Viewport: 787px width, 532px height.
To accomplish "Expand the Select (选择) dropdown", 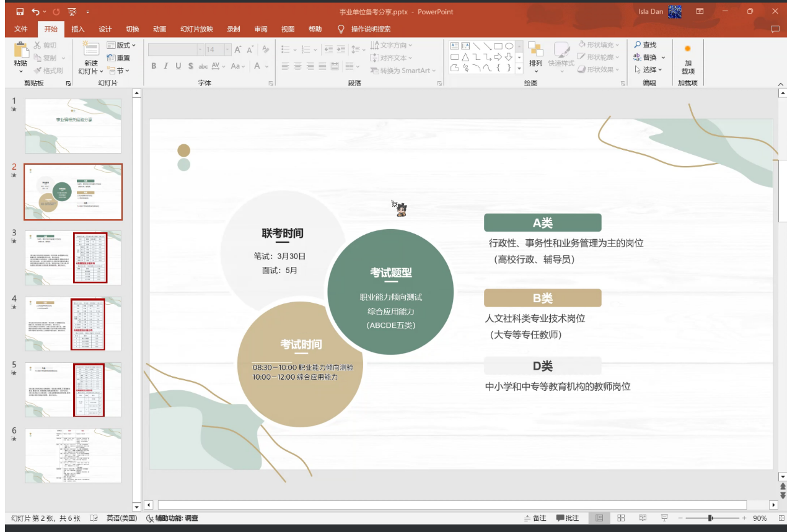I will 648,70.
